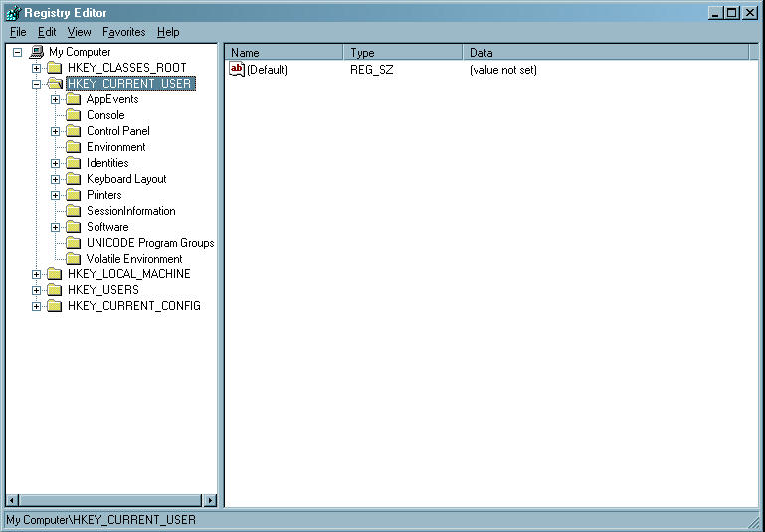
Task: Click the HKEY_CLASSES_ROOT folder icon
Action: pos(54,68)
